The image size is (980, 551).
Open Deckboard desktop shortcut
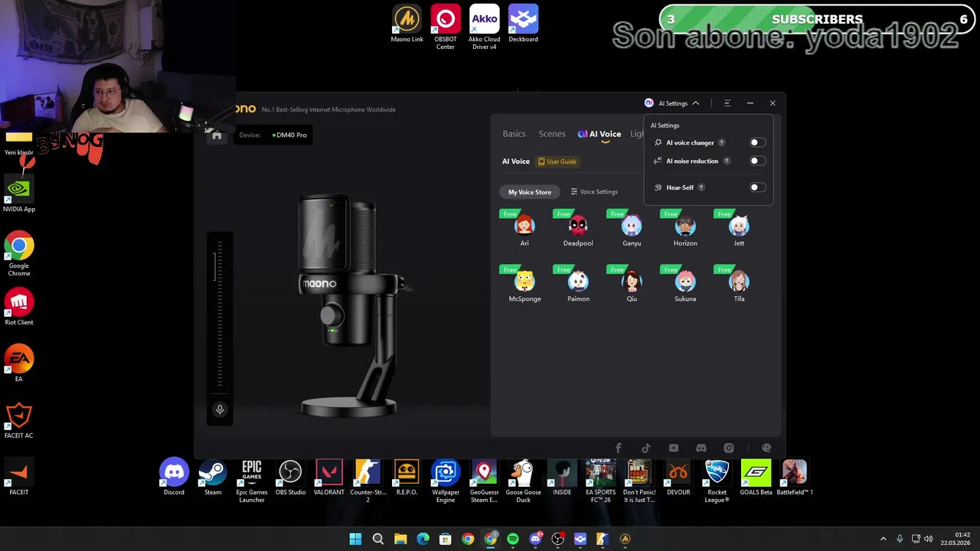(x=523, y=24)
